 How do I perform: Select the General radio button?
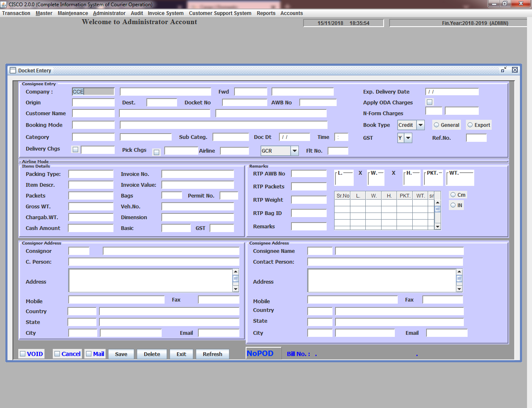[x=436, y=125]
